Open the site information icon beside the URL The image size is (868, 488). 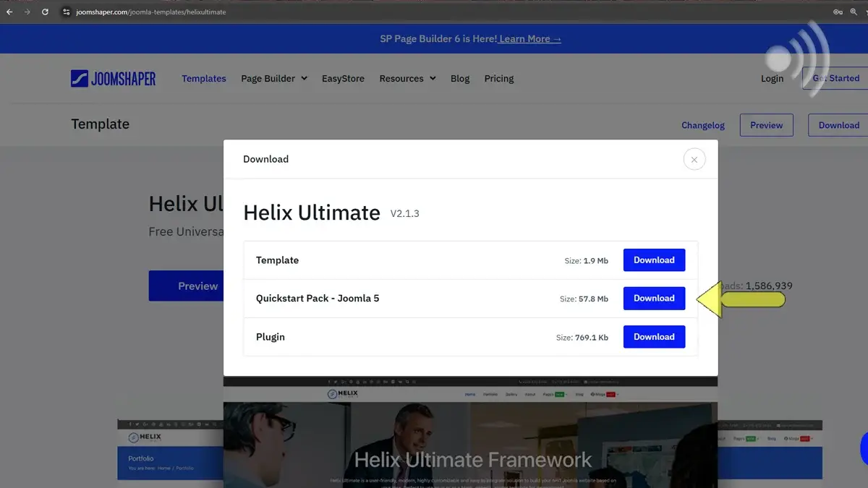tap(66, 12)
